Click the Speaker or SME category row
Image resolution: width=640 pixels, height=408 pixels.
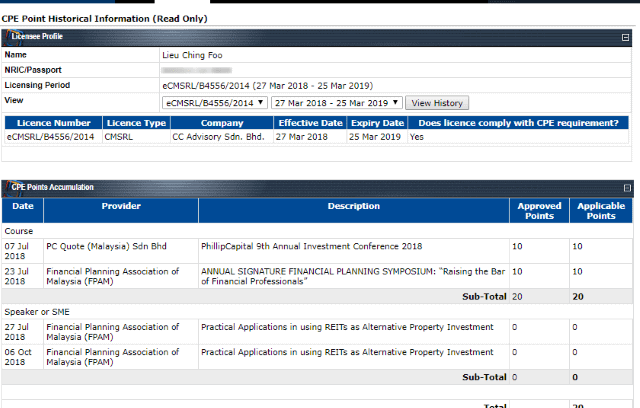tap(317, 312)
